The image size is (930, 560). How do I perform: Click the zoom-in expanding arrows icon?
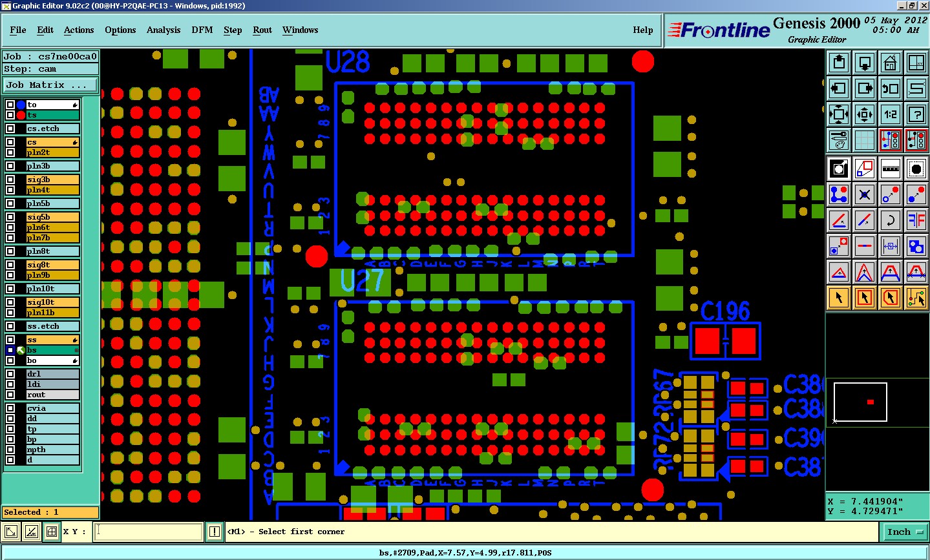[x=839, y=114]
